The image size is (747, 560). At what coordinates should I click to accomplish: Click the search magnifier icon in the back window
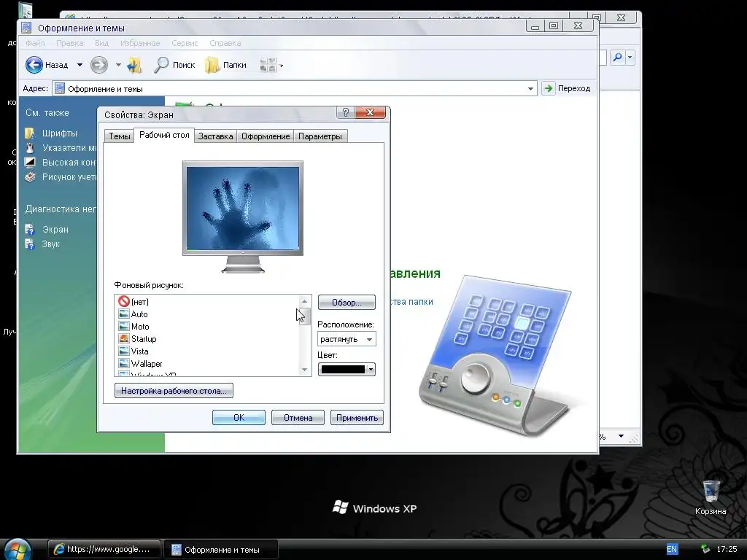click(617, 58)
